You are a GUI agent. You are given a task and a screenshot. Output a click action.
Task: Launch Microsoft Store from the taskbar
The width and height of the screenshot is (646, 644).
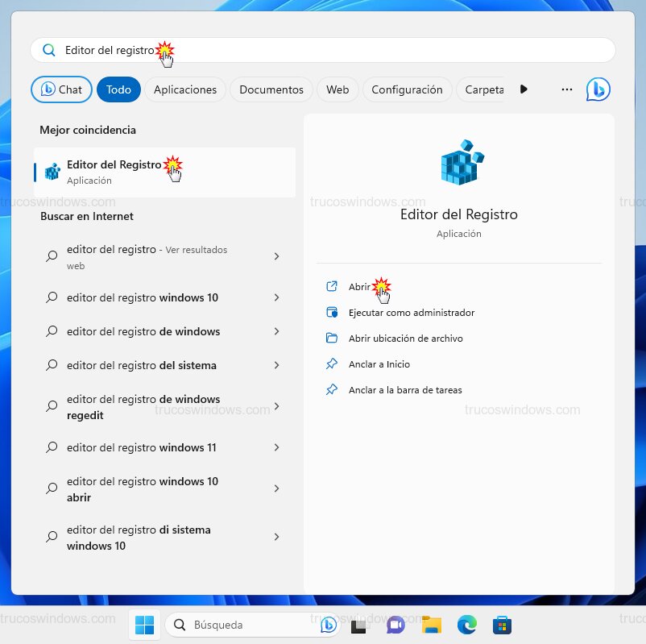click(x=502, y=625)
